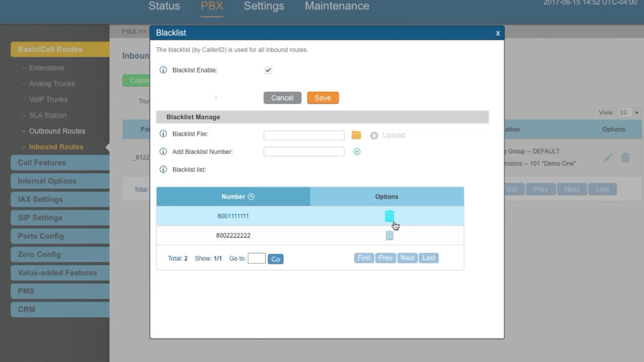The height and width of the screenshot is (362, 644).
Task: Click Cancel in Blacklist dialog
Action: (x=282, y=98)
